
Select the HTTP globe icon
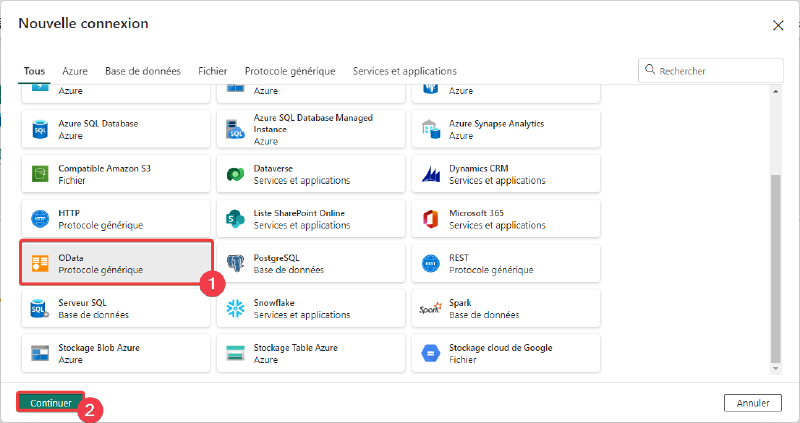click(40, 219)
